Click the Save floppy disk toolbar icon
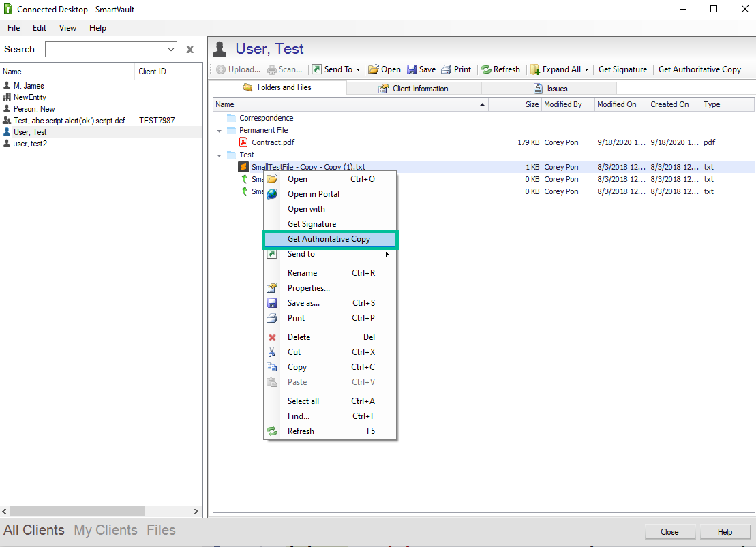 412,69
